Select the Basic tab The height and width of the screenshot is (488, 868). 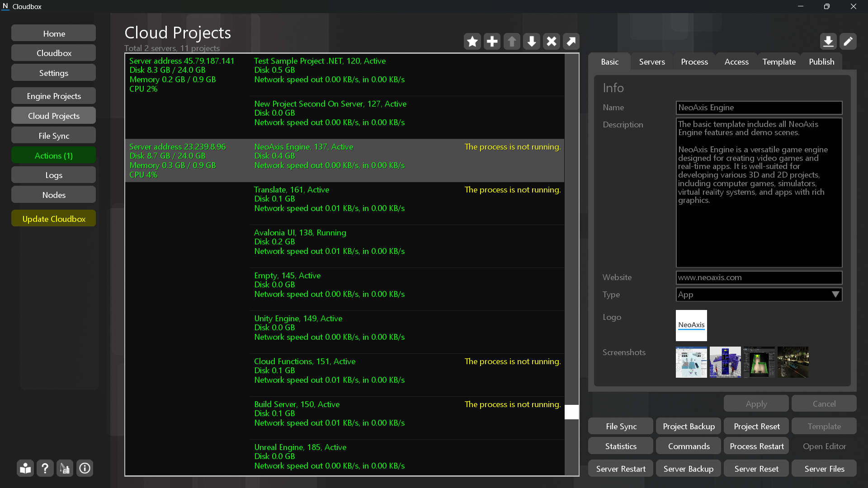coord(609,62)
